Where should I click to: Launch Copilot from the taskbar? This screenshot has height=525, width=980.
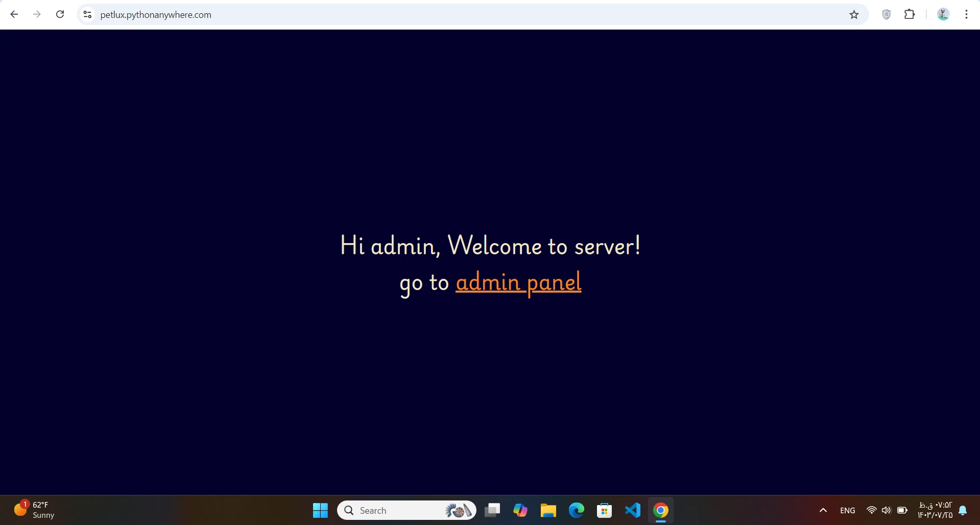click(x=520, y=510)
